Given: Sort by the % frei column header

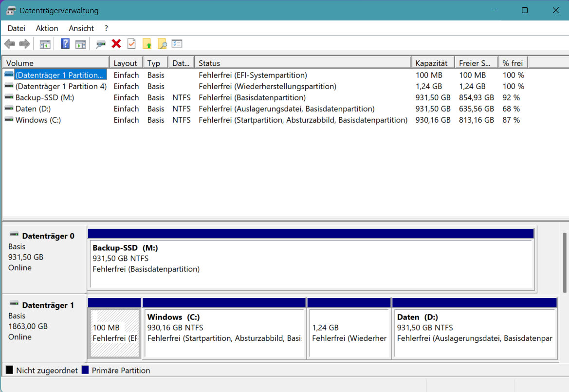Looking at the screenshot, I should coord(513,63).
